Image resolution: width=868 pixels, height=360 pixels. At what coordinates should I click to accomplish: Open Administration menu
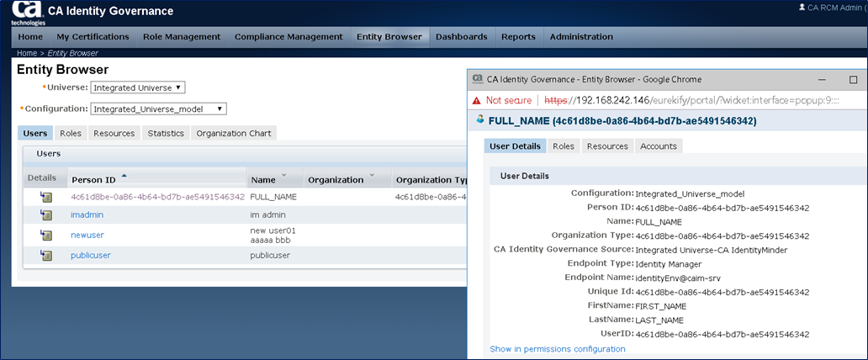pos(581,36)
